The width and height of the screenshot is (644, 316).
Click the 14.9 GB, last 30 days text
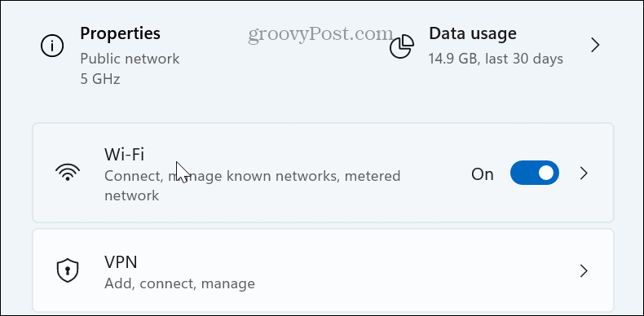coord(496,59)
